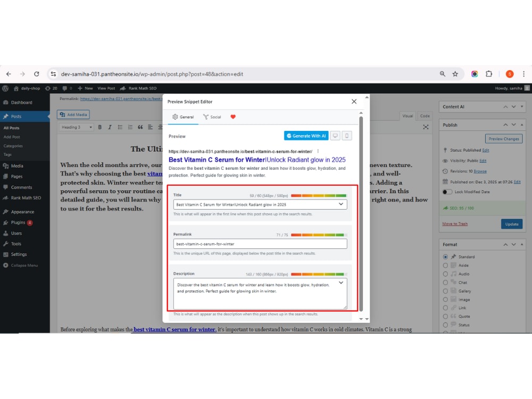Switch editor to the Visual tab
This screenshot has width=532, height=399.
(408, 115)
